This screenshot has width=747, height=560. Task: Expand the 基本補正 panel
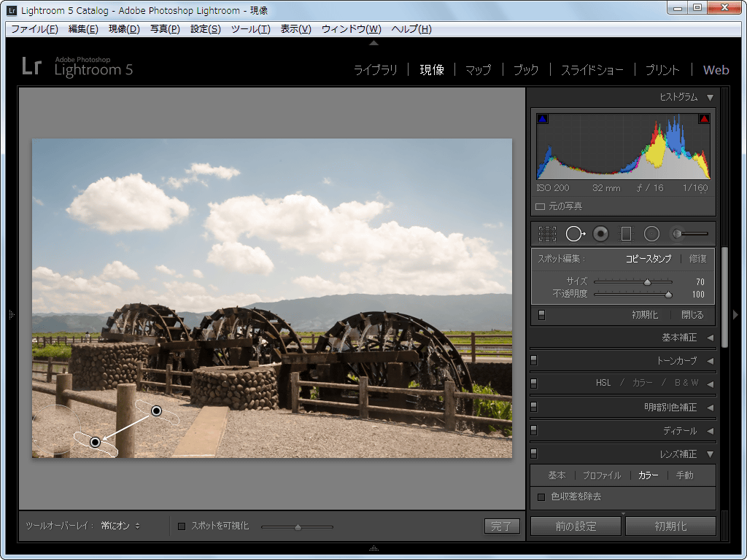pos(711,338)
